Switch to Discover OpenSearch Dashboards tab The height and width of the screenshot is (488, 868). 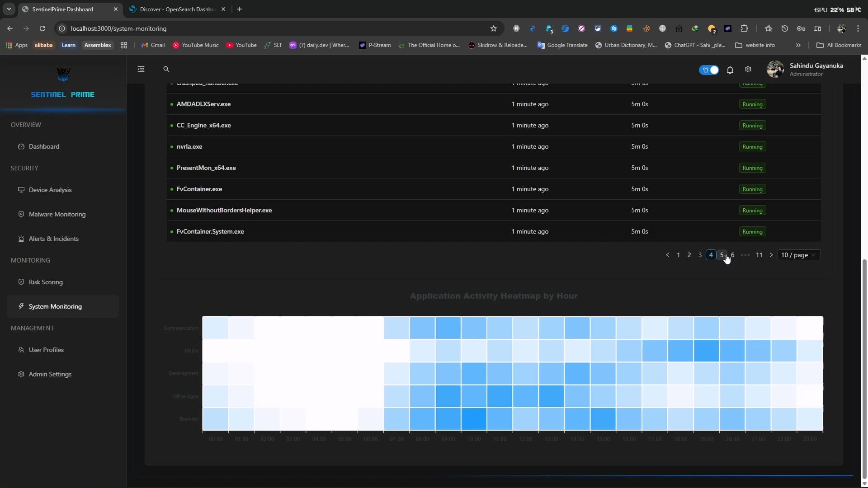[x=176, y=9]
